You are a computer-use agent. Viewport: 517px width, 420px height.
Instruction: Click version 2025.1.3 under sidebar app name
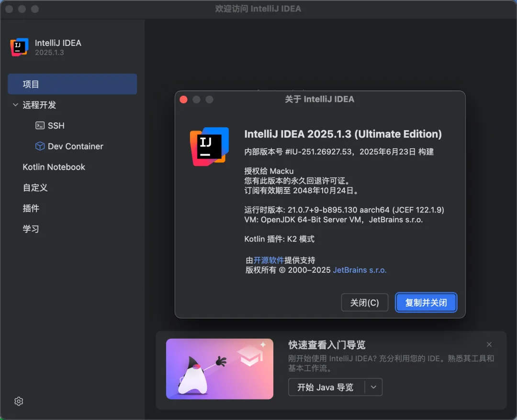click(x=49, y=52)
